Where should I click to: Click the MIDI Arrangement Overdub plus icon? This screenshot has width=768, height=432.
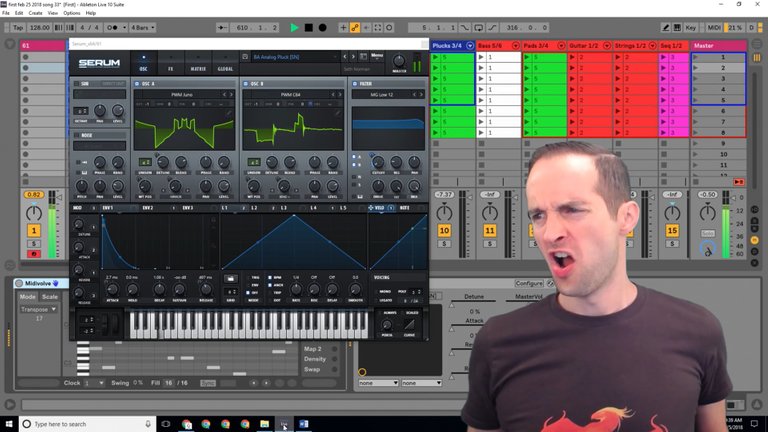point(343,28)
